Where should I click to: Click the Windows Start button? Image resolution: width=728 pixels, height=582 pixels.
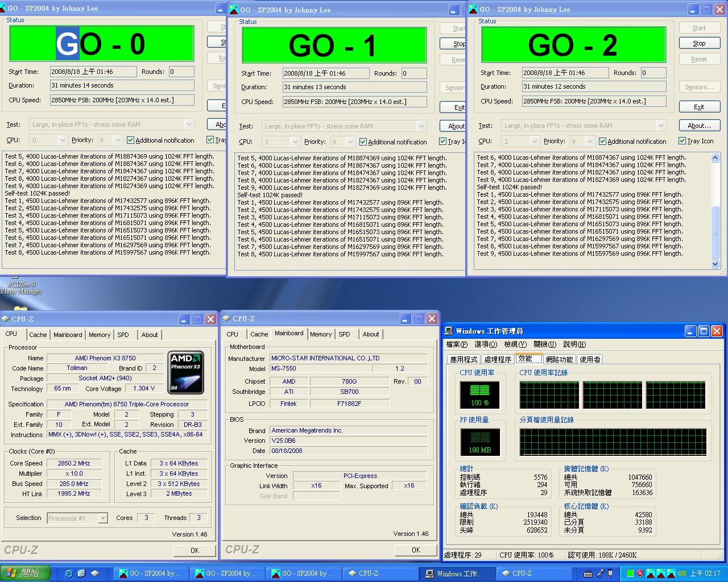coord(26,573)
